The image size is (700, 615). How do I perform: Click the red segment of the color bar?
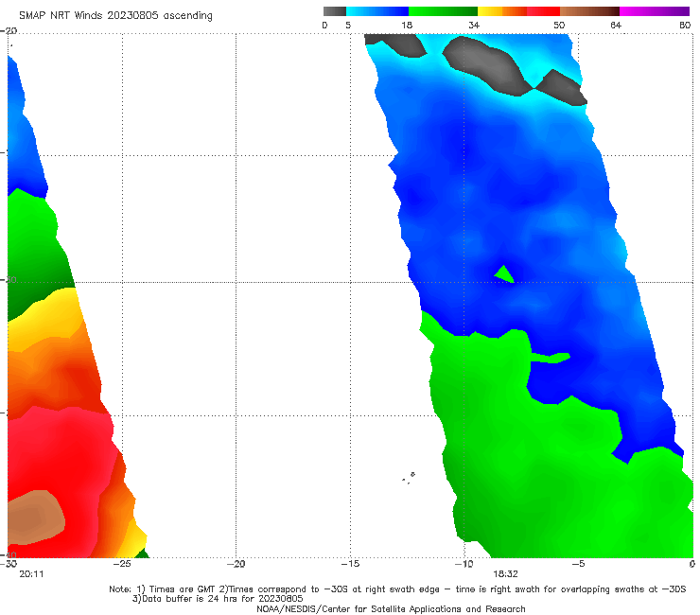[543, 11]
